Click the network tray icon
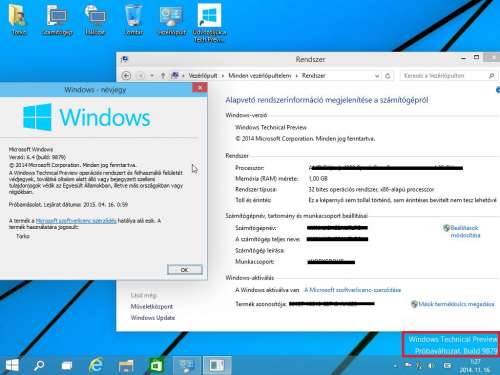Viewport: 500px width, 375px height. click(419, 366)
